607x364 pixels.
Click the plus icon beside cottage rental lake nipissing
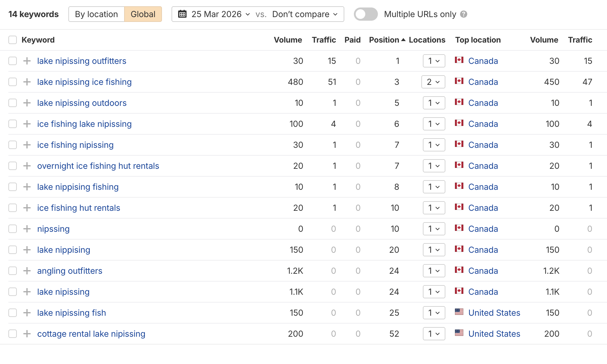[27, 334]
